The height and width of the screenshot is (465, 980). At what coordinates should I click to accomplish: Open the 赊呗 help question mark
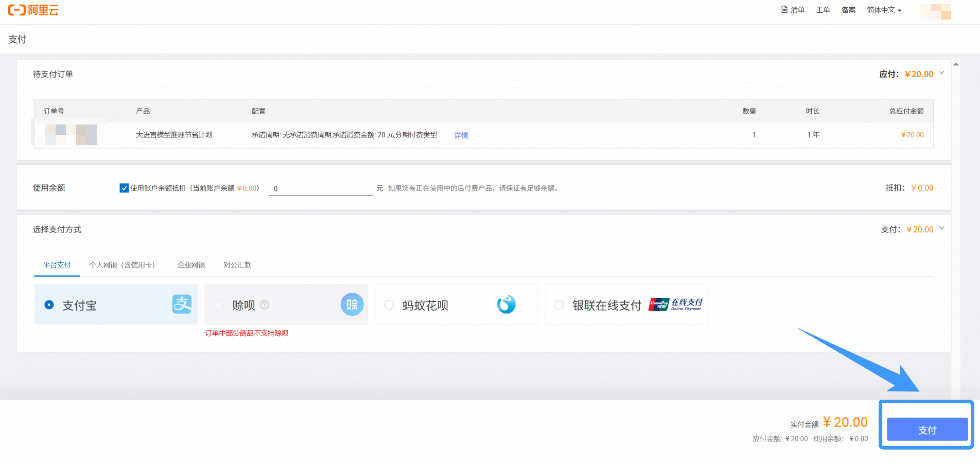[x=265, y=305]
